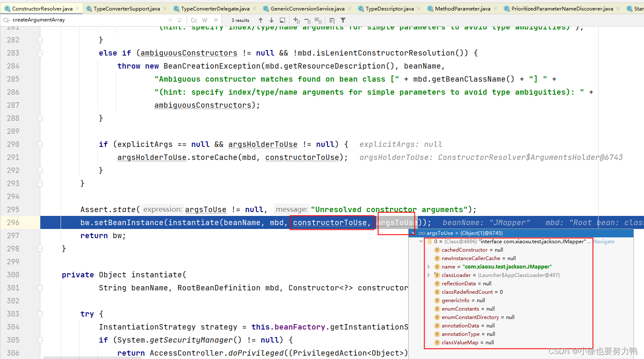Toggle Match Case (Cc) search option

194,20
